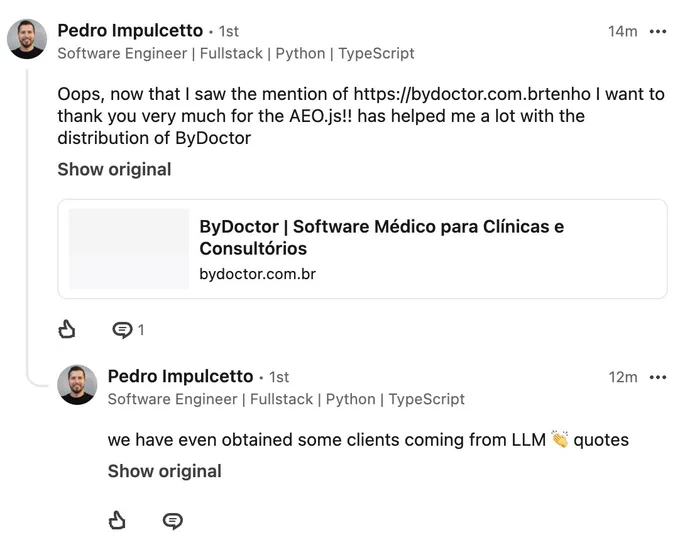680x547 pixels.
Task: Show original text of the first comment
Action: (x=114, y=169)
